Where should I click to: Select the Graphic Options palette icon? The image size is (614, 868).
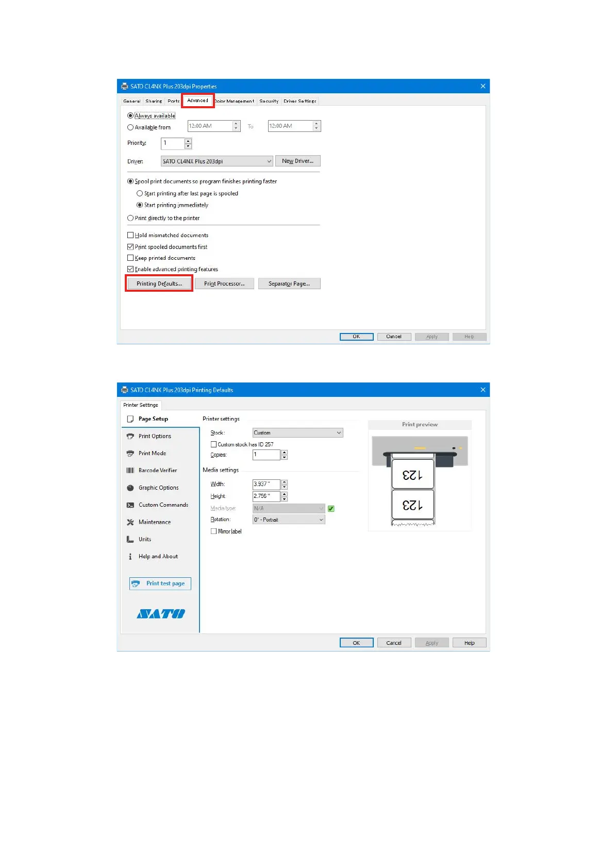point(130,488)
